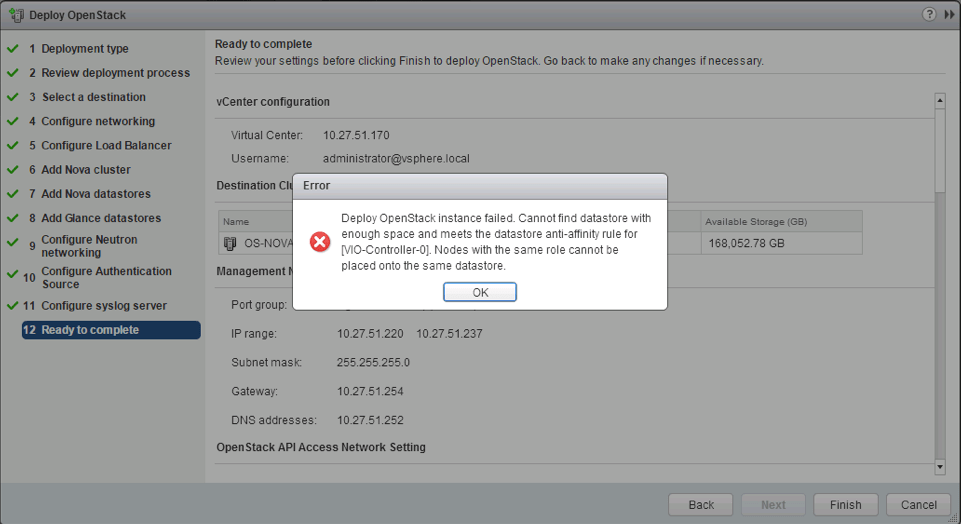The height and width of the screenshot is (524, 961).
Task: Click the green checkmark beside Add Nova cluster
Action: point(12,169)
